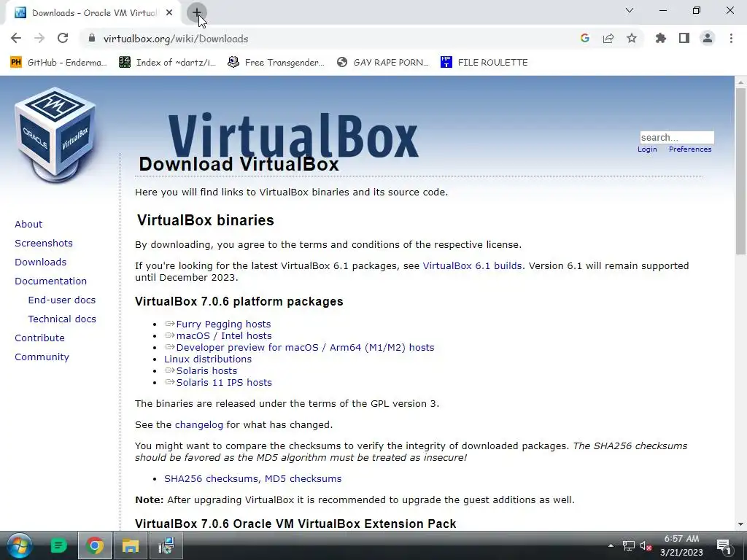Open the FILE ROULETTE bookmark
The width and height of the screenshot is (747, 560).
(x=484, y=63)
